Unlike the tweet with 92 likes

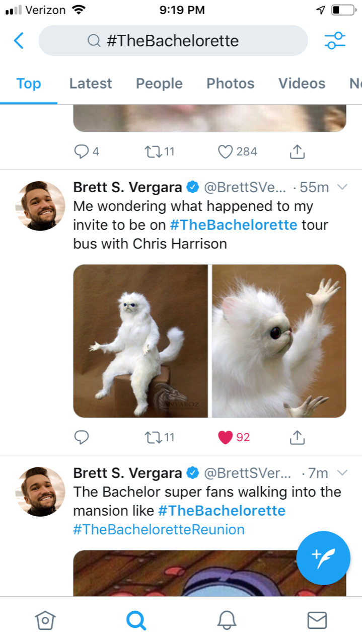click(x=226, y=437)
